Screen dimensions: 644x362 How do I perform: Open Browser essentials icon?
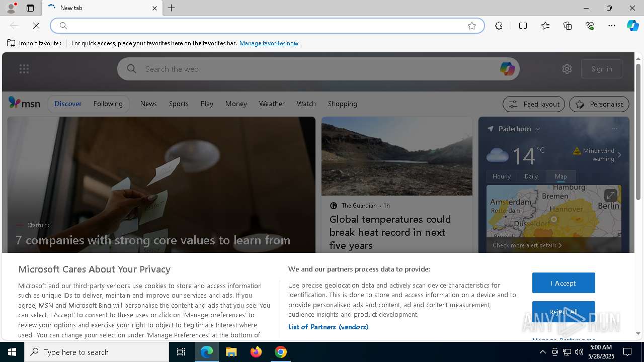(x=590, y=26)
